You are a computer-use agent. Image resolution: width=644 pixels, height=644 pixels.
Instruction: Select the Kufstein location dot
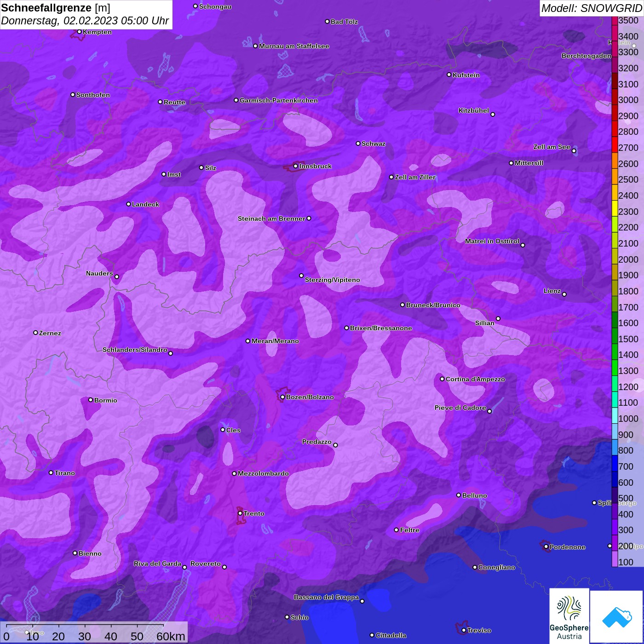pyautogui.click(x=449, y=75)
